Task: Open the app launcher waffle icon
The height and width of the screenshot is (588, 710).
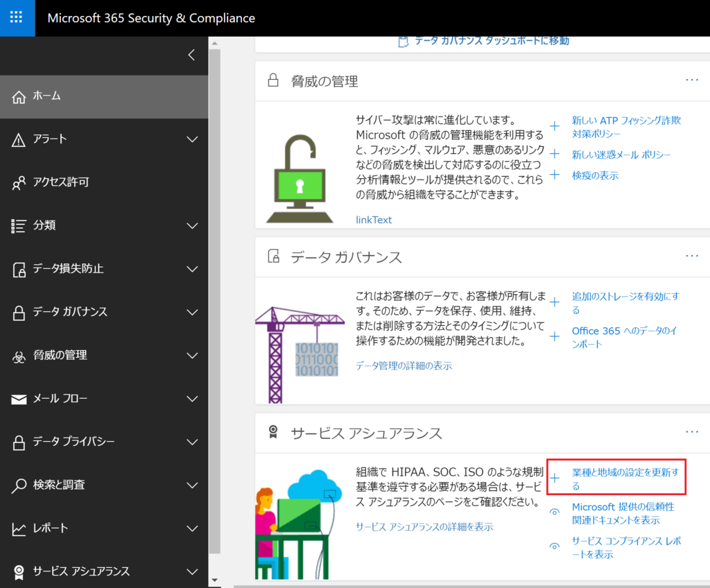Action: (x=17, y=17)
